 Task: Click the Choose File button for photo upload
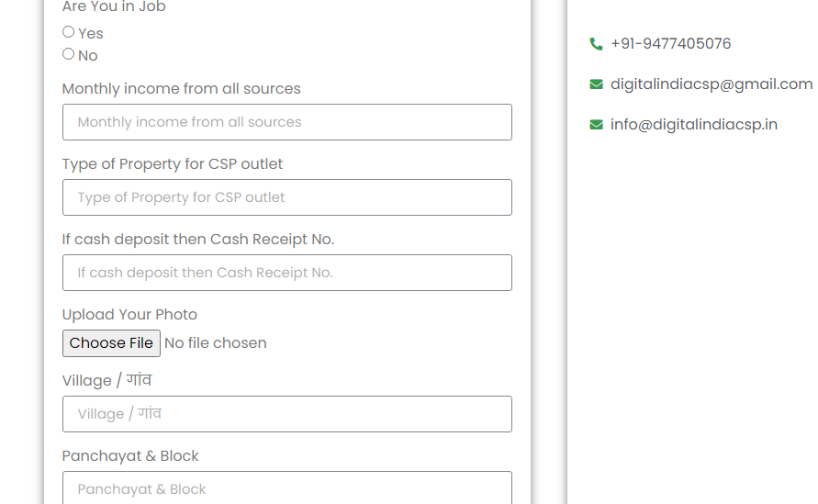111,343
